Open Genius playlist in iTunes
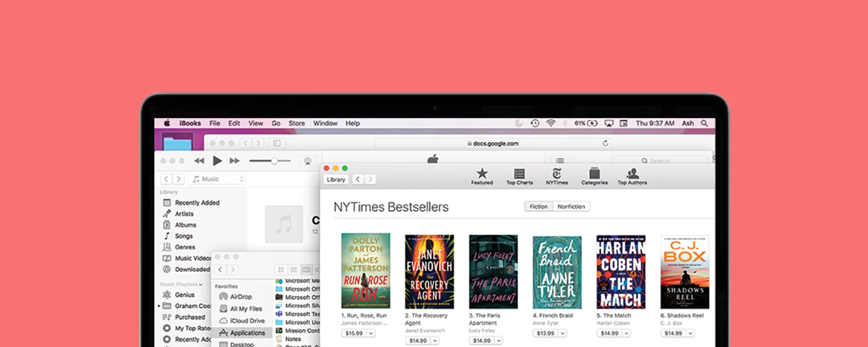This screenshot has height=347, width=868. (x=185, y=295)
